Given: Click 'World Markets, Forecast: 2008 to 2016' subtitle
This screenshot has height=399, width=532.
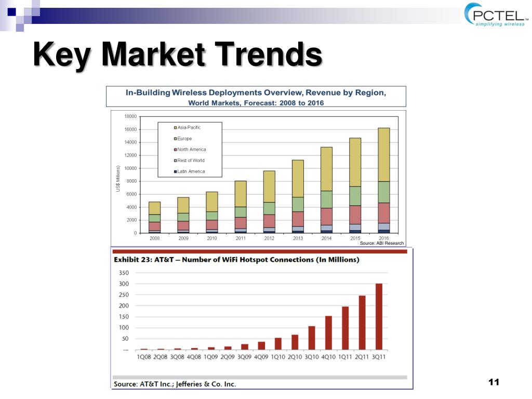Looking at the screenshot, I should pos(256,103).
